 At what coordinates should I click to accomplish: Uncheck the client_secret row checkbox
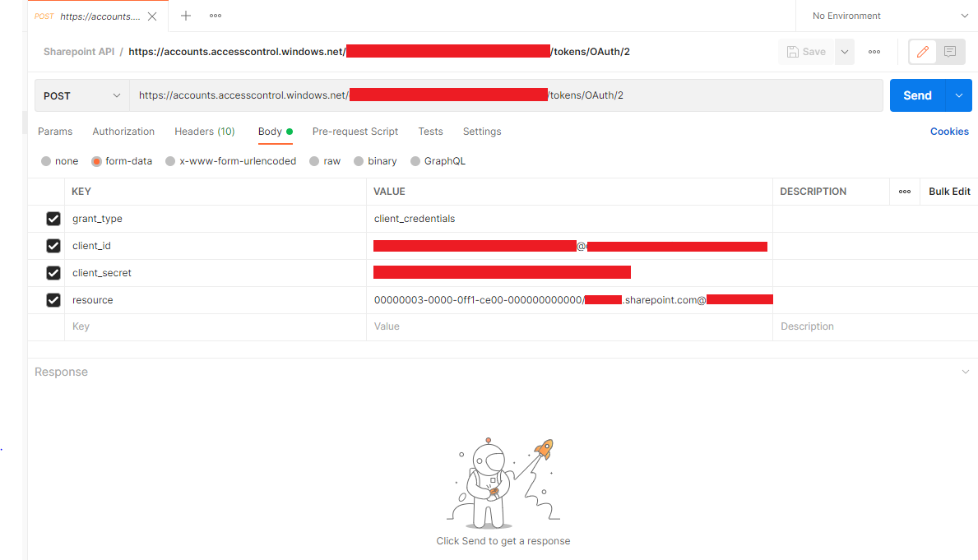click(x=53, y=273)
